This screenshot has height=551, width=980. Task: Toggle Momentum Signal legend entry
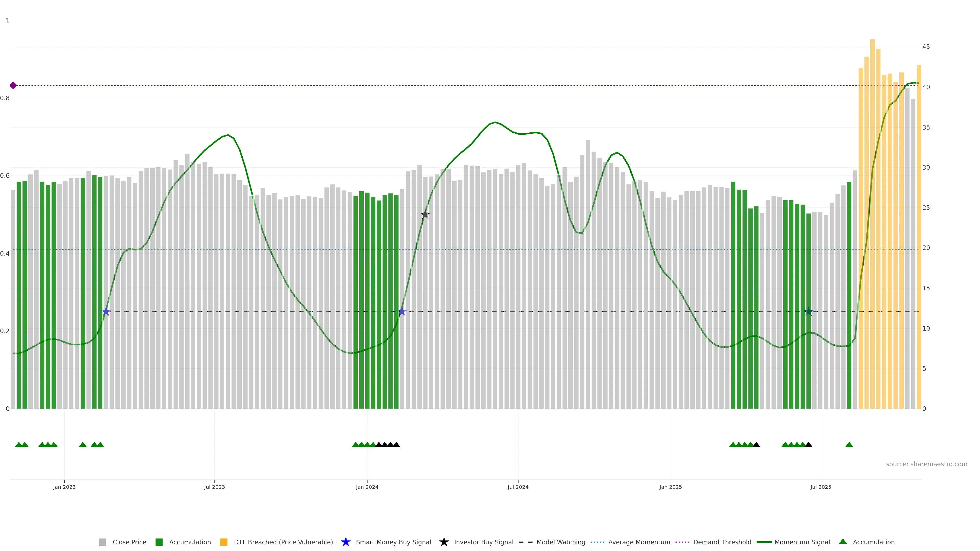[802, 542]
